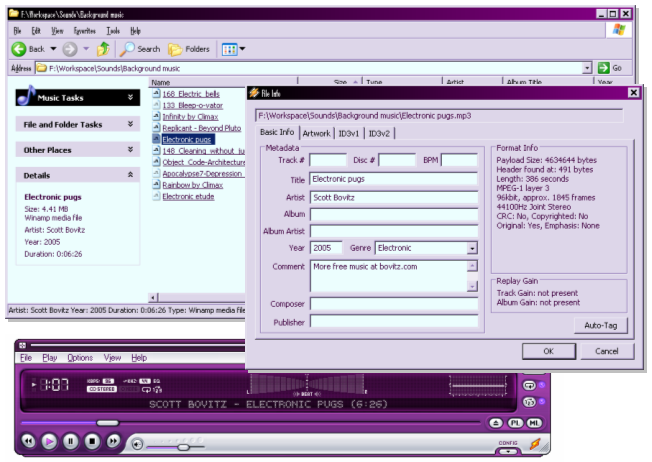
Task: Skip to next track in Winamp
Action: pos(114,440)
